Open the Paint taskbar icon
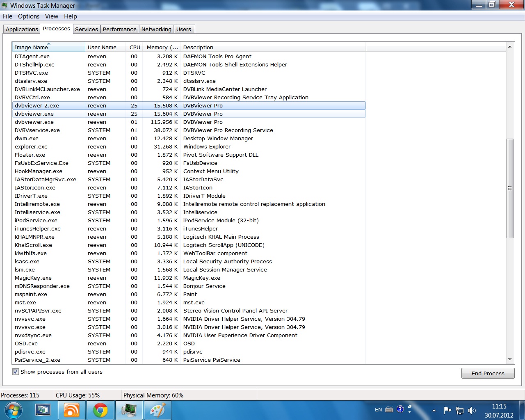 [x=157, y=410]
